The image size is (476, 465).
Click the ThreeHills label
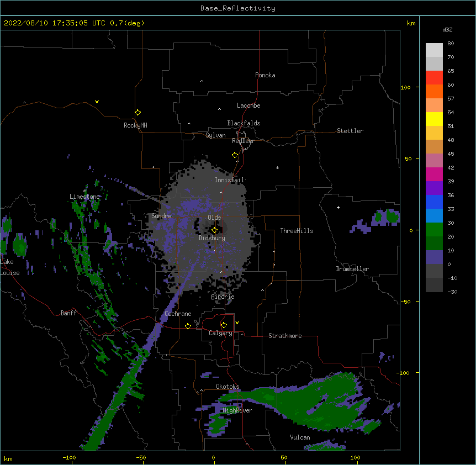[x=297, y=231]
